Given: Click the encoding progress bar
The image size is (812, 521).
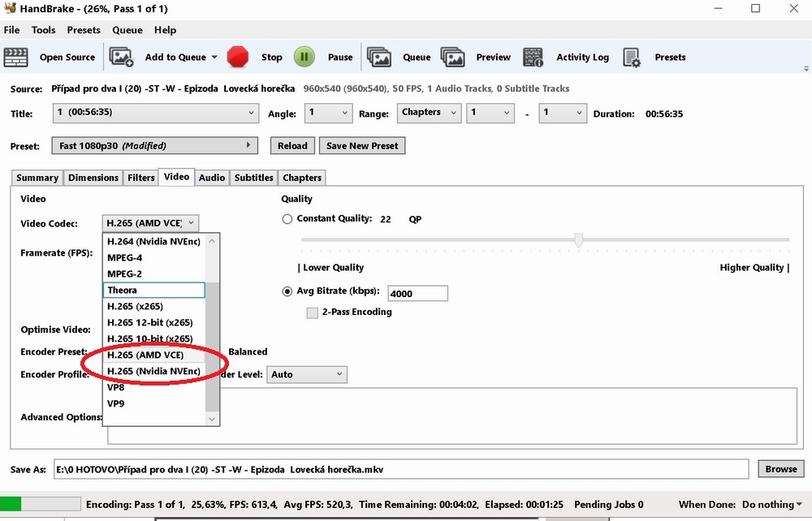Looking at the screenshot, I should (41, 504).
